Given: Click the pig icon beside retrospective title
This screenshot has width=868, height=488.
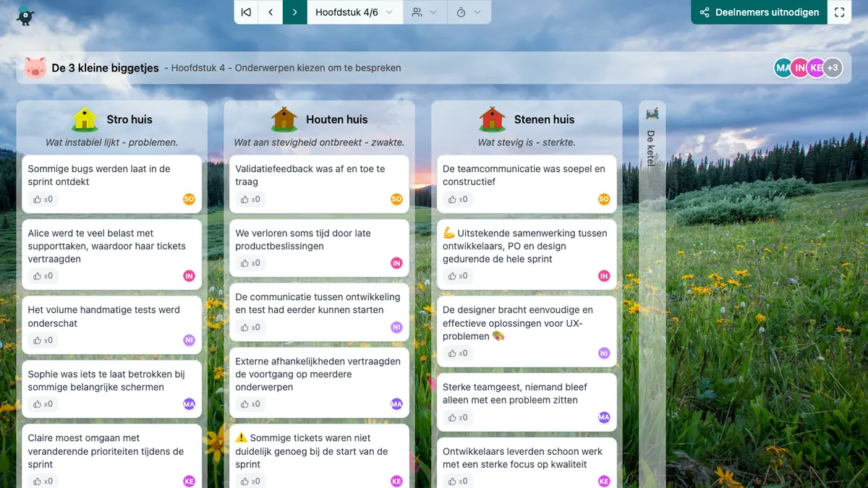Looking at the screenshot, I should pos(35,68).
